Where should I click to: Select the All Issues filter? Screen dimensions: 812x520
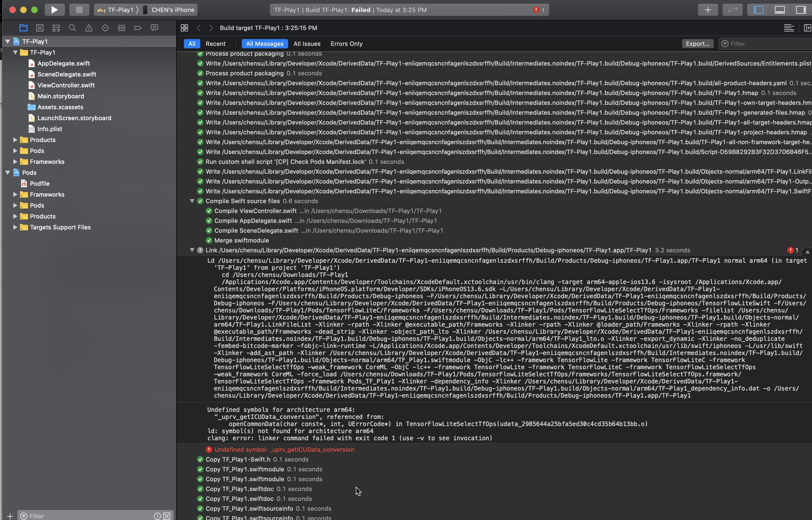(307, 43)
